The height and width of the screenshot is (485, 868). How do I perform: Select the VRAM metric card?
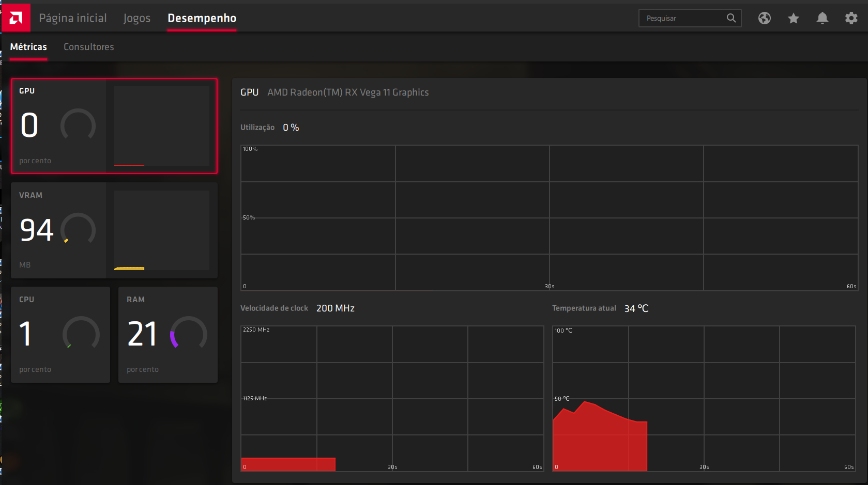tap(114, 230)
